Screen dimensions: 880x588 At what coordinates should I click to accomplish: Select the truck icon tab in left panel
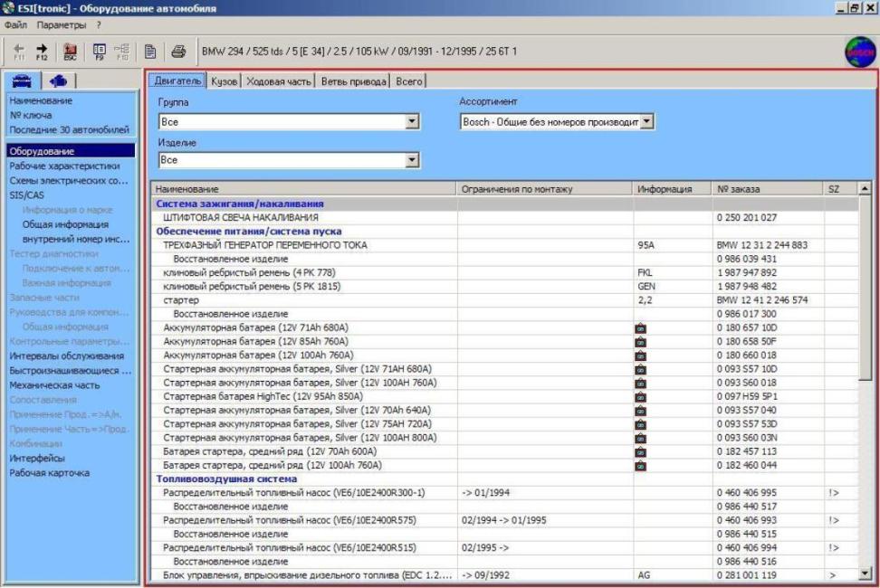(x=56, y=80)
